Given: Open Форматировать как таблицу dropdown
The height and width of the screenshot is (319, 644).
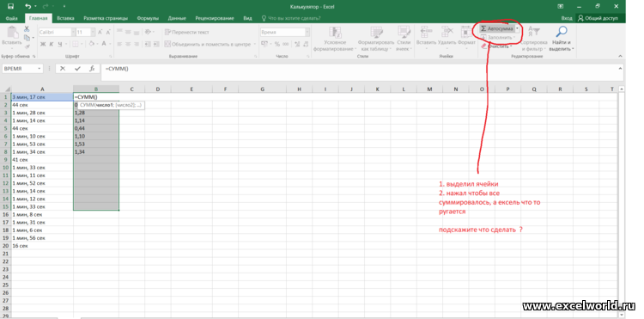Looking at the screenshot, I should click(376, 39).
